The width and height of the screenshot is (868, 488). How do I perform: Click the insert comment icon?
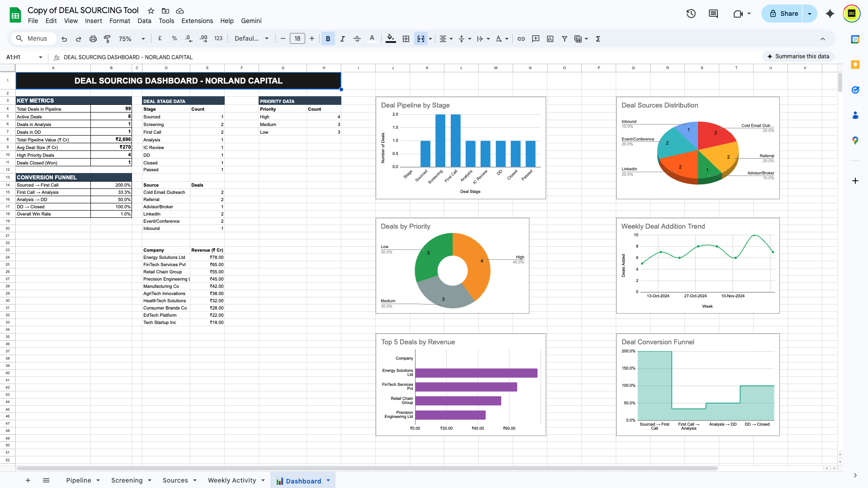click(x=713, y=14)
